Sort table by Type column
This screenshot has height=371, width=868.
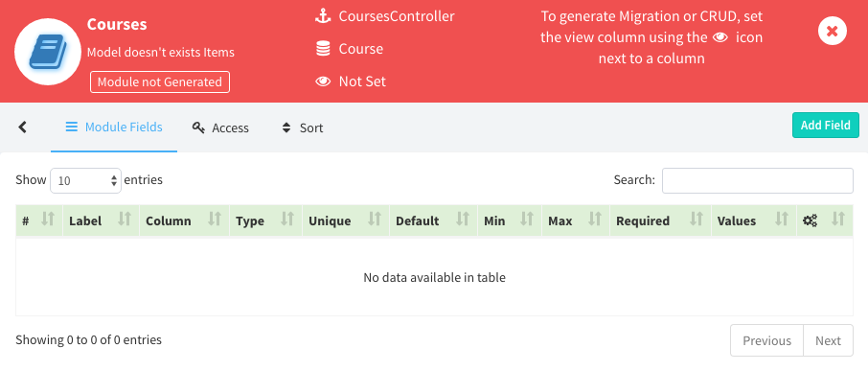pyautogui.click(x=265, y=220)
